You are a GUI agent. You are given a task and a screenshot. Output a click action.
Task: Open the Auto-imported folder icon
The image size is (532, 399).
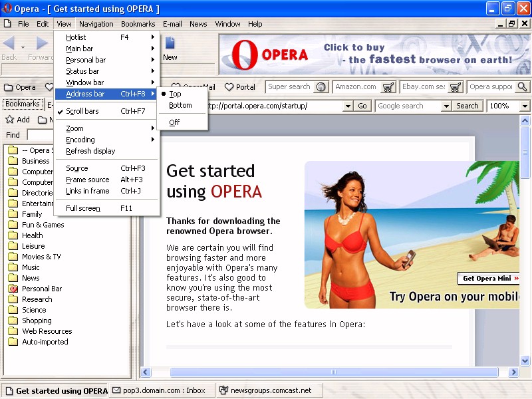13,342
